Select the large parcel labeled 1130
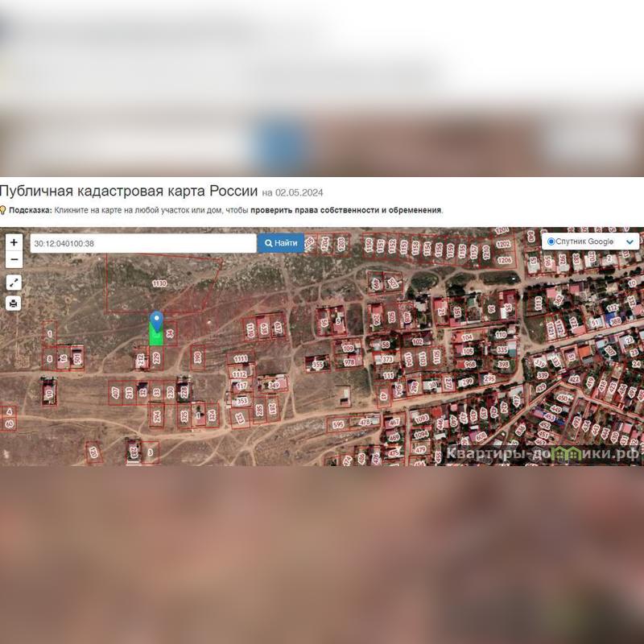Screen dimensions: 644x644 pyautogui.click(x=159, y=283)
